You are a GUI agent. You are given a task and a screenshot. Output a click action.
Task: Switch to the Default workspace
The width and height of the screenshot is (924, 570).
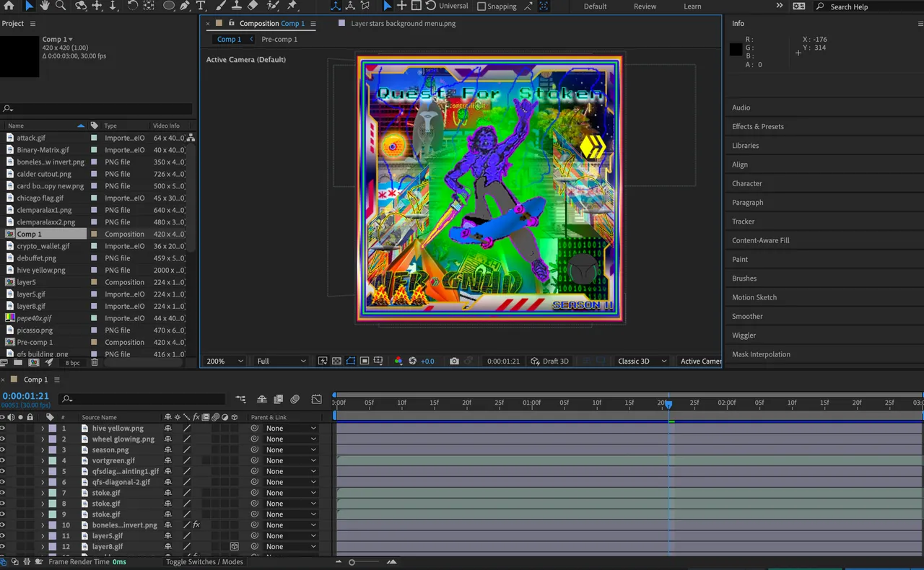tap(595, 6)
